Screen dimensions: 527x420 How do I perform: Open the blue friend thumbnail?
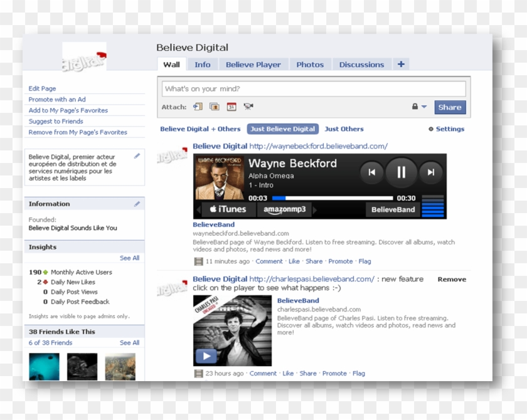pyautogui.click(x=44, y=367)
